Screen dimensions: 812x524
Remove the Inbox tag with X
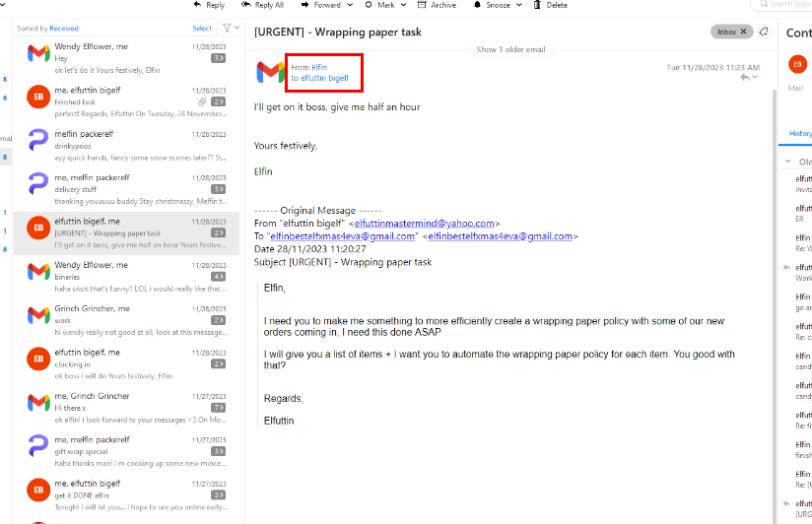pyautogui.click(x=744, y=32)
